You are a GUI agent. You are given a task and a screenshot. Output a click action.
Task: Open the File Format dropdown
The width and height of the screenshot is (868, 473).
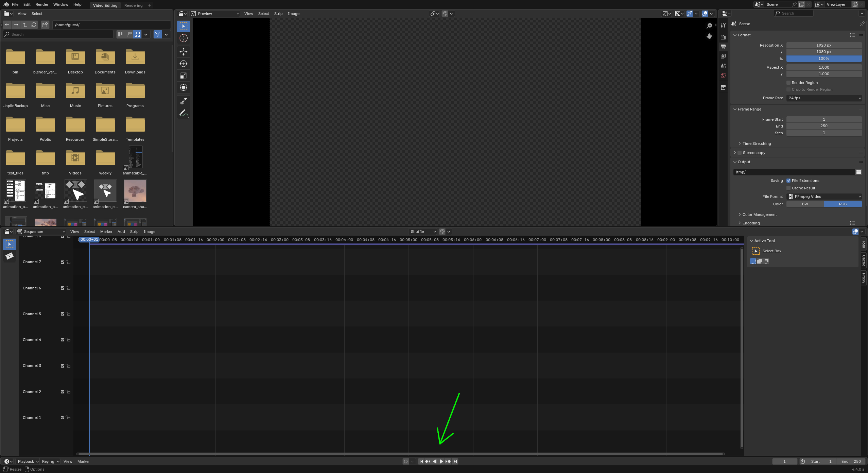click(824, 197)
